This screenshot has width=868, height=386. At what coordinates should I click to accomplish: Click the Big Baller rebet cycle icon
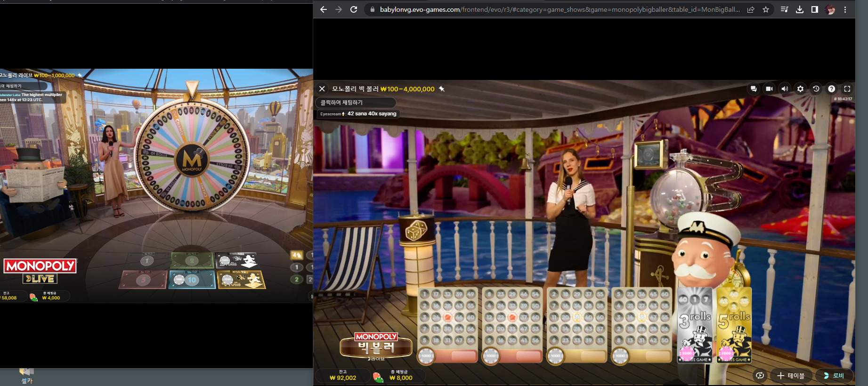pos(760,375)
